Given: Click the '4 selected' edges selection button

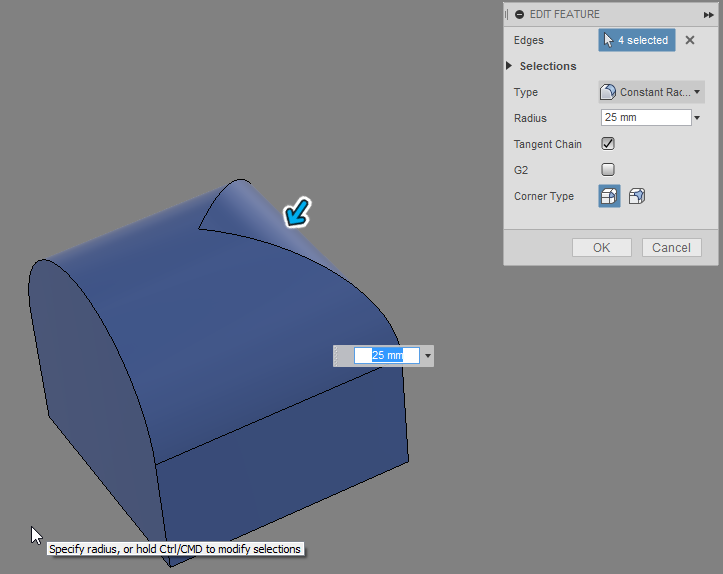Looking at the screenshot, I should click(x=637, y=40).
